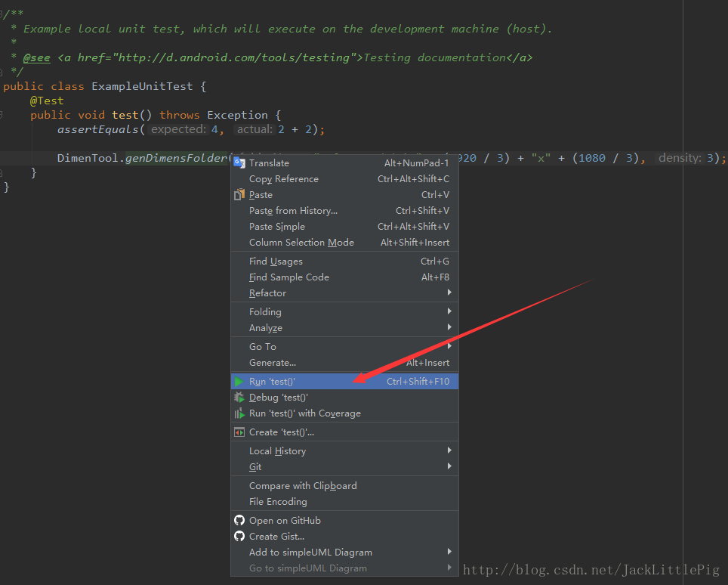This screenshot has height=585, width=728.
Task: Expand the Go To submenu arrow
Action: point(449,346)
